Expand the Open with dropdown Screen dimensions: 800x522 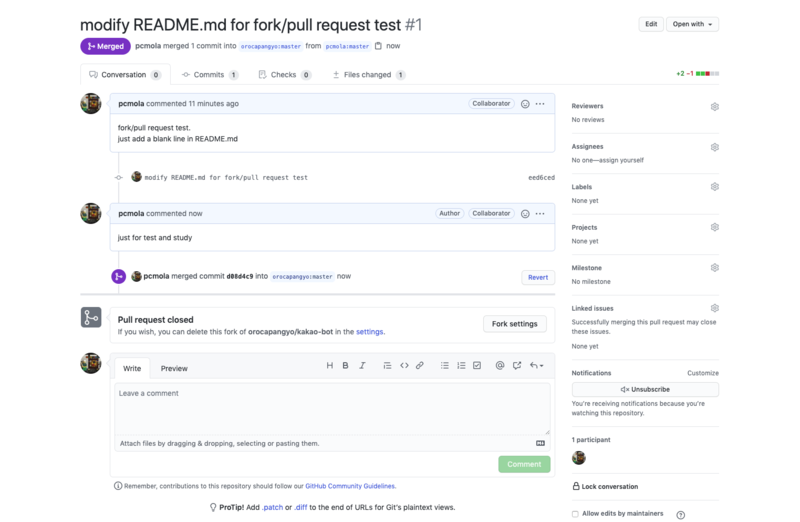click(x=692, y=24)
